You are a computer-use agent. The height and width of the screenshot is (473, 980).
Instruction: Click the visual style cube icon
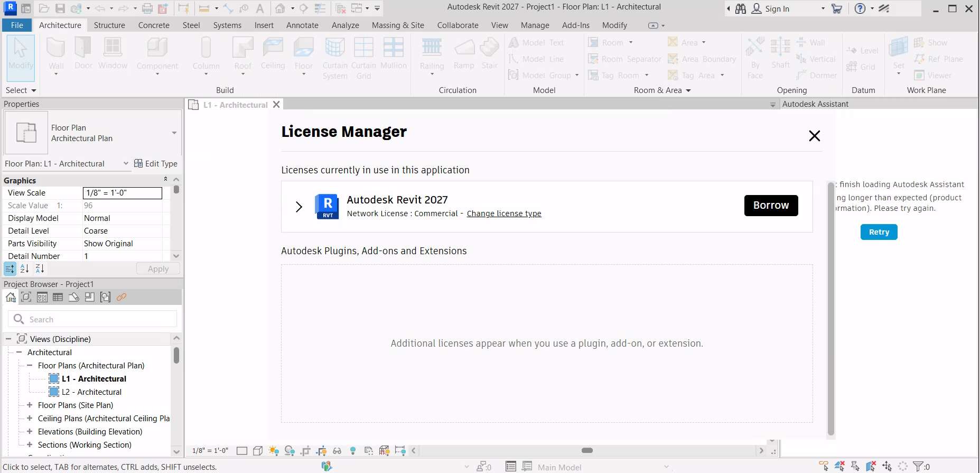point(258,451)
